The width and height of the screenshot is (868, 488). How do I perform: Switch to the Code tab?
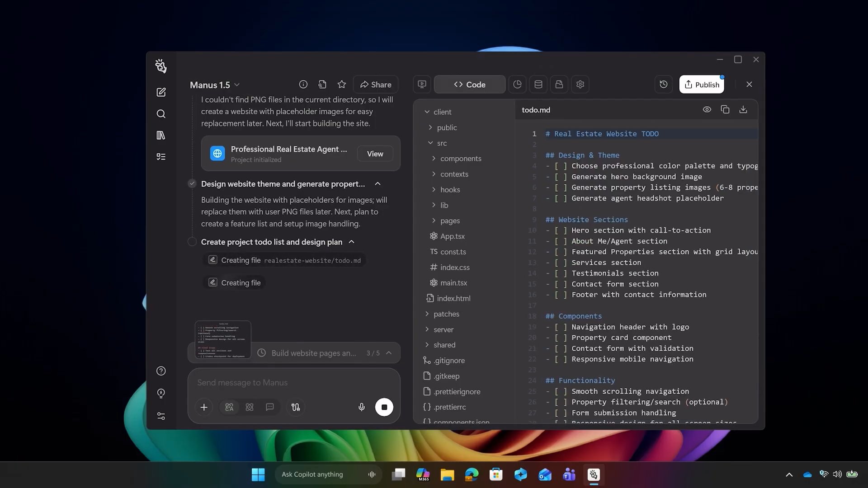pos(469,84)
